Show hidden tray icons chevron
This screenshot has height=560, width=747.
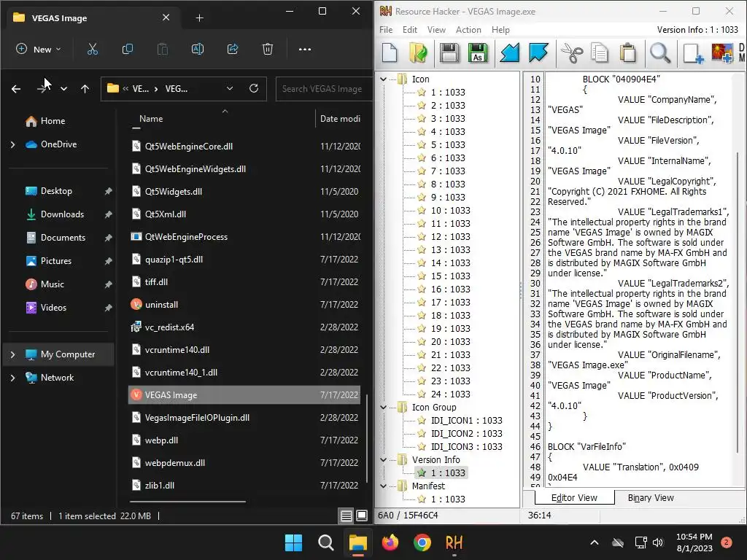click(595, 542)
